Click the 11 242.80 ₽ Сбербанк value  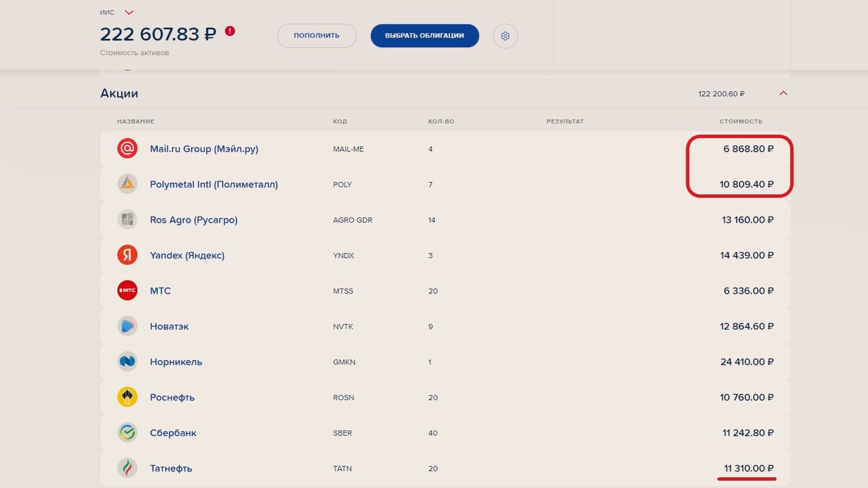pos(748,433)
